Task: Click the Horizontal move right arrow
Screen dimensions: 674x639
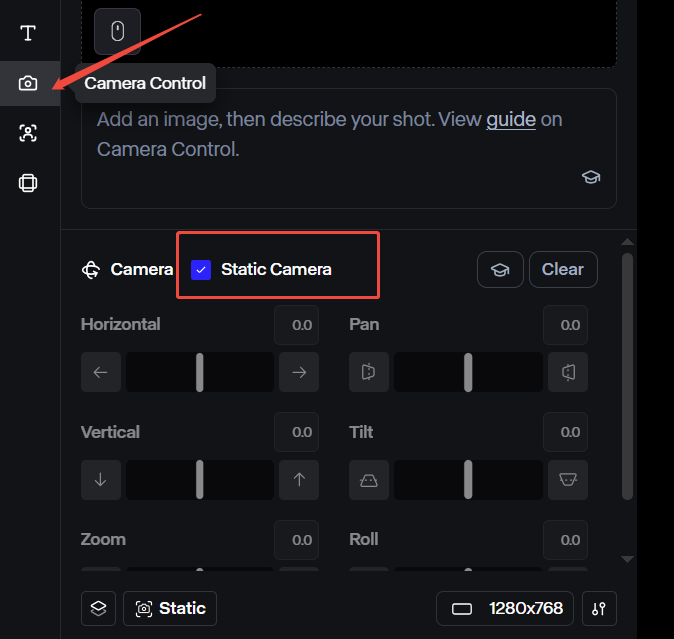Action: coord(299,372)
